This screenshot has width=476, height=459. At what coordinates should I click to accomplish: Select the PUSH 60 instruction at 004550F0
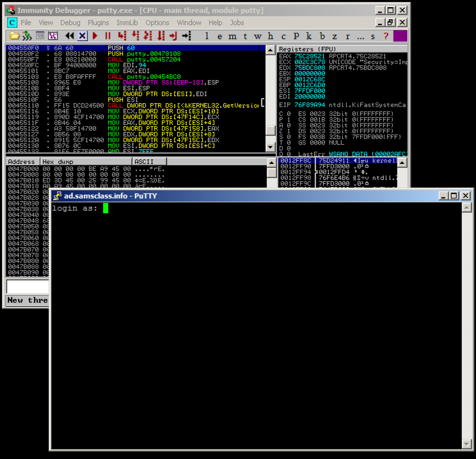pyautogui.click(x=136, y=48)
